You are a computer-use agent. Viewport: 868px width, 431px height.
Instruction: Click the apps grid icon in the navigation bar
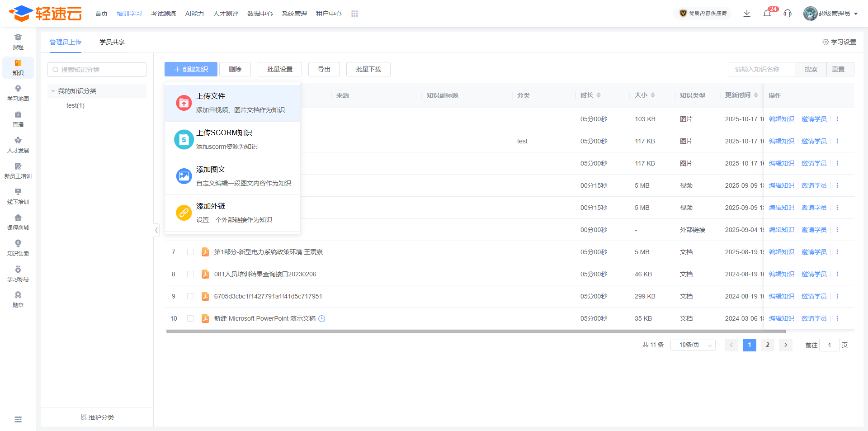354,14
